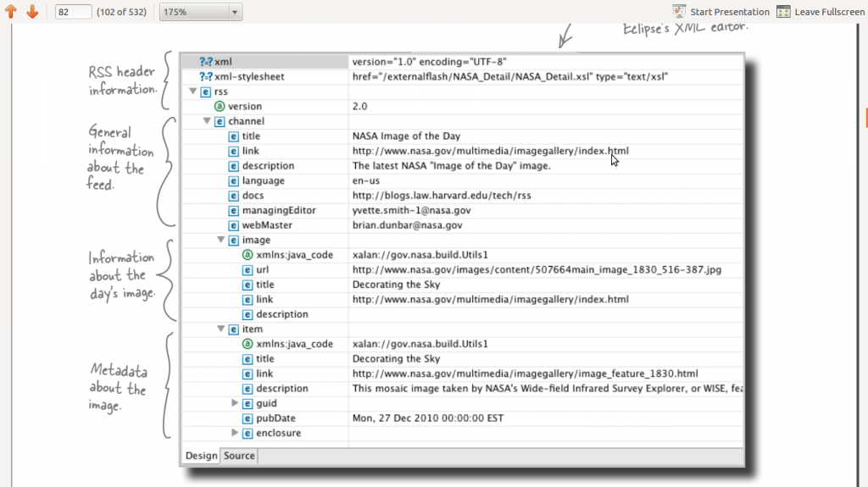Click the channel element icon
868x487 pixels.
pyautogui.click(x=220, y=121)
